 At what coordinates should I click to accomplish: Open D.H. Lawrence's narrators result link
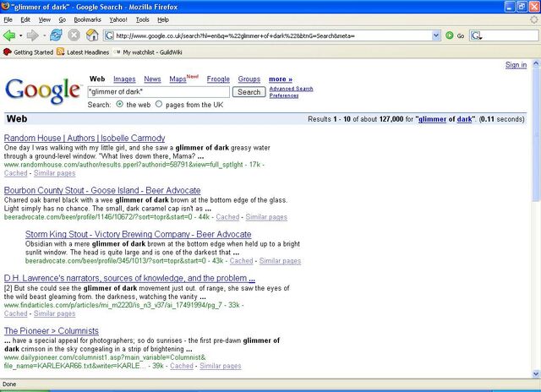129,278
